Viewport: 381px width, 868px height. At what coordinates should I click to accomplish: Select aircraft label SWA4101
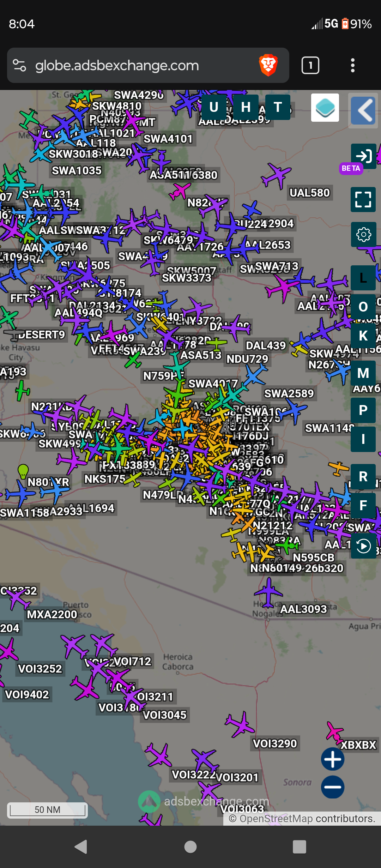tap(168, 139)
